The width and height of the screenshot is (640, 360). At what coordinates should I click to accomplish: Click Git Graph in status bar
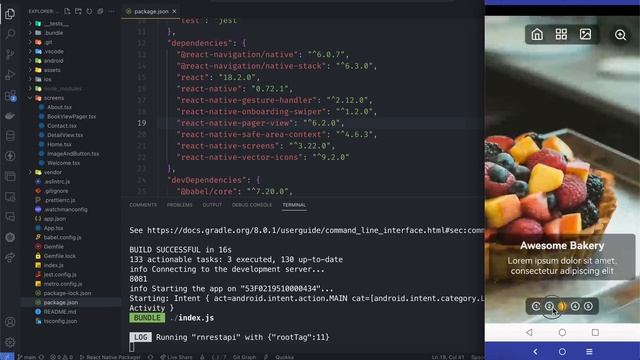coord(244,357)
